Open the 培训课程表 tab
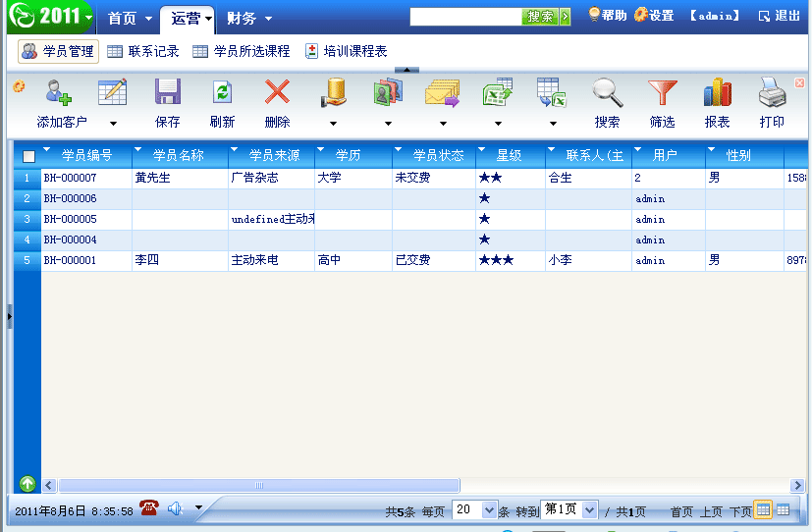 pyautogui.click(x=347, y=51)
